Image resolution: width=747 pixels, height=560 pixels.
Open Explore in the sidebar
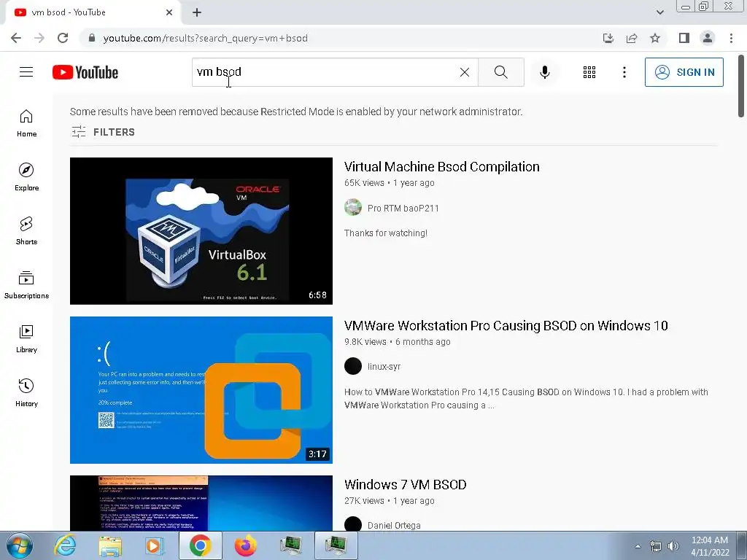click(27, 177)
